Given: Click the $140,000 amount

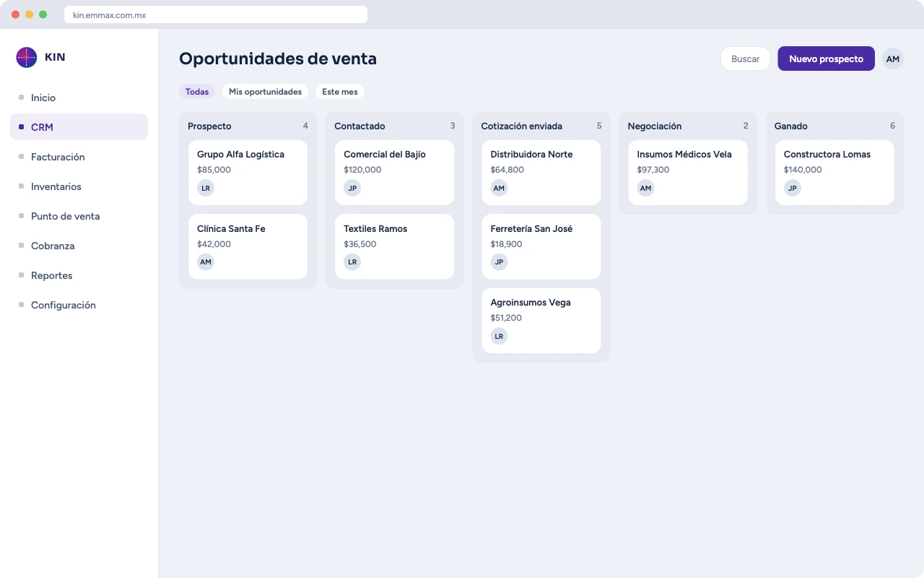Looking at the screenshot, I should (803, 170).
